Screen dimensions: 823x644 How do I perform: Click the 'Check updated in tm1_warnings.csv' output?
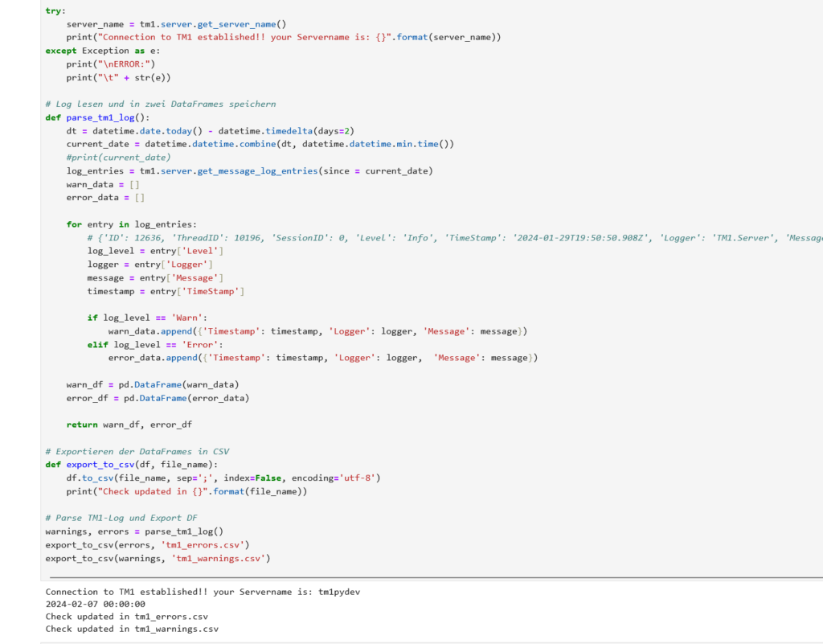132,629
